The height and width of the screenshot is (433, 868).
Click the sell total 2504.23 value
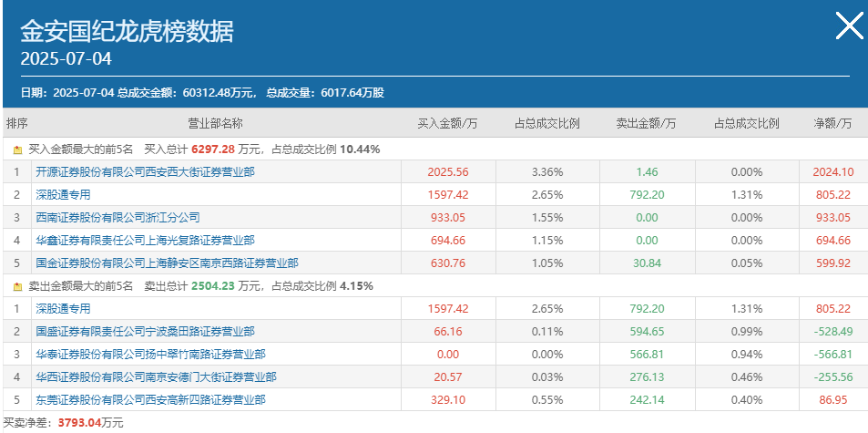click(213, 286)
